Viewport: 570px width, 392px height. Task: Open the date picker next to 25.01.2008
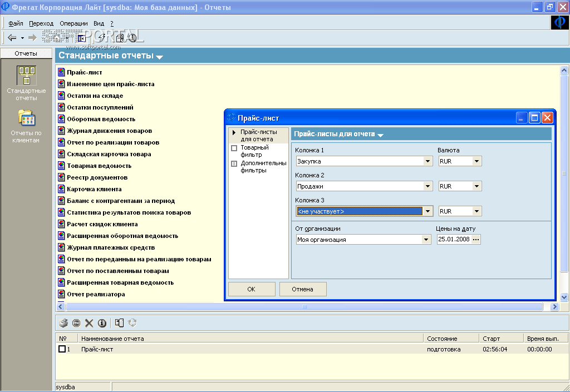pos(476,240)
